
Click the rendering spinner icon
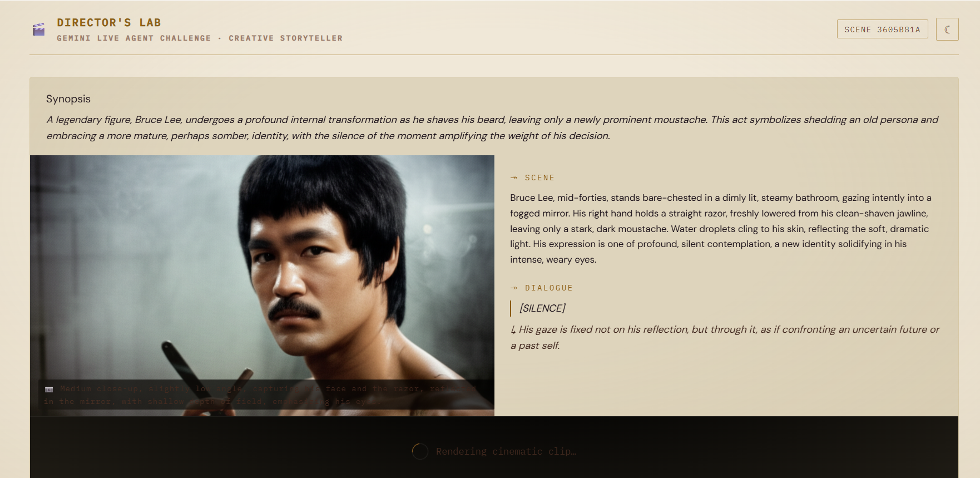[420, 451]
